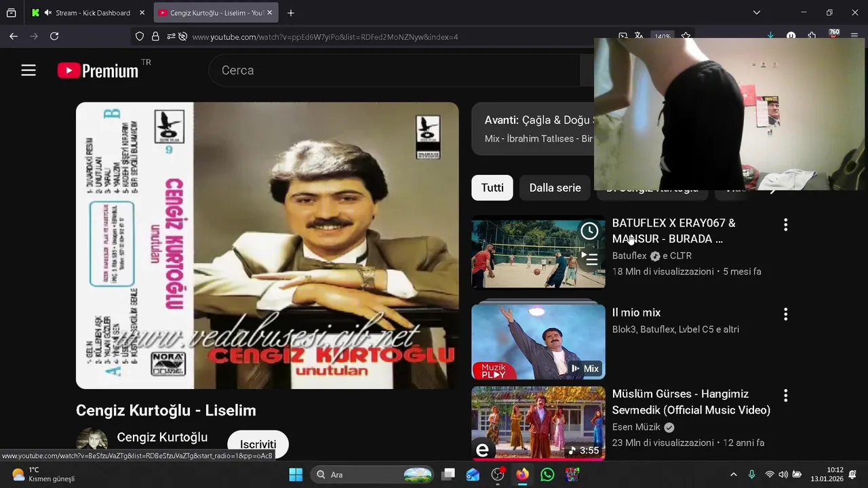Open the tracking protection shield icon
The width and height of the screenshot is (868, 488).
(x=140, y=37)
